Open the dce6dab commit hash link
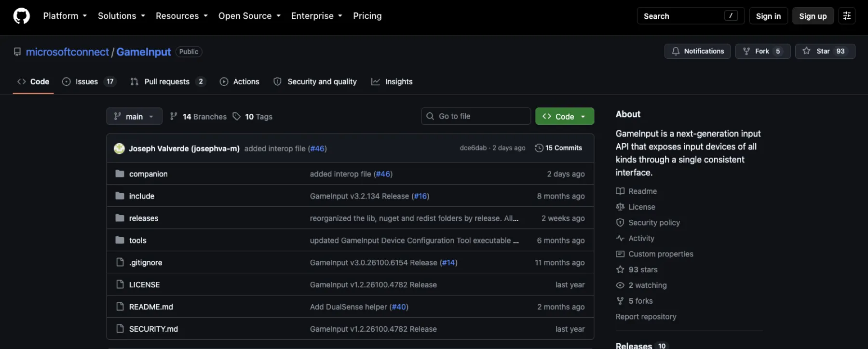This screenshot has width=868, height=349. click(x=473, y=148)
